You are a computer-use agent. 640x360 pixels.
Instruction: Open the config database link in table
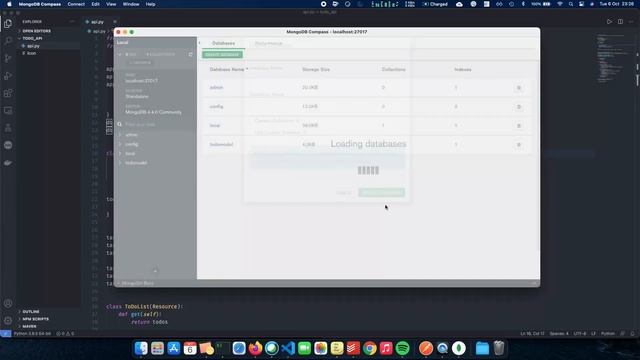216,107
